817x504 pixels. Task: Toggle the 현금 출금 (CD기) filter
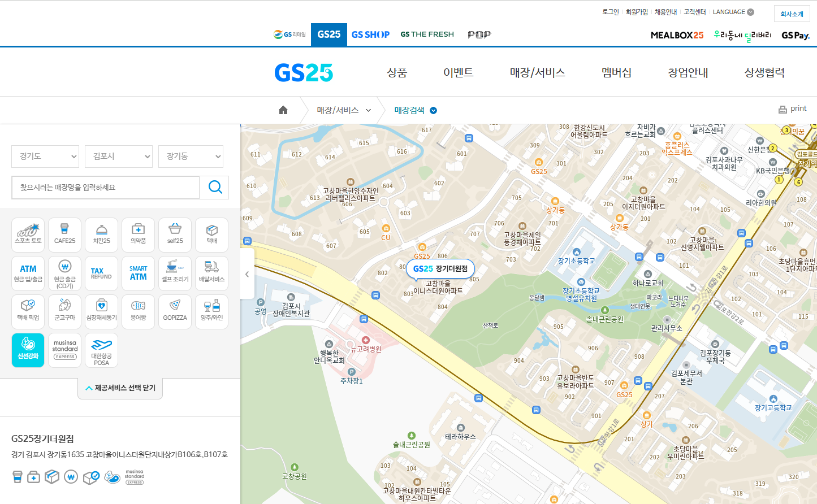point(64,273)
